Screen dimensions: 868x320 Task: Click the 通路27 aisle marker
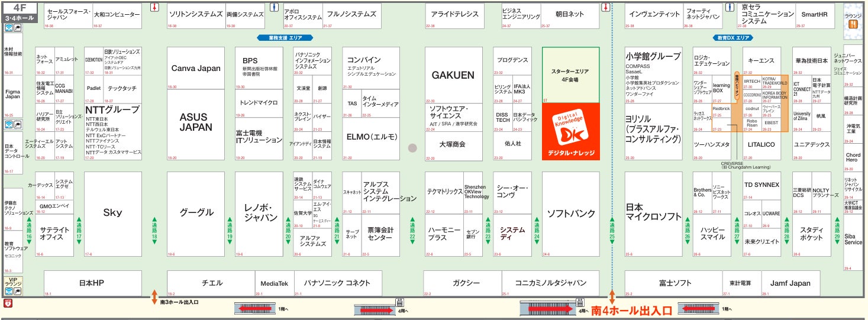click(737, 232)
